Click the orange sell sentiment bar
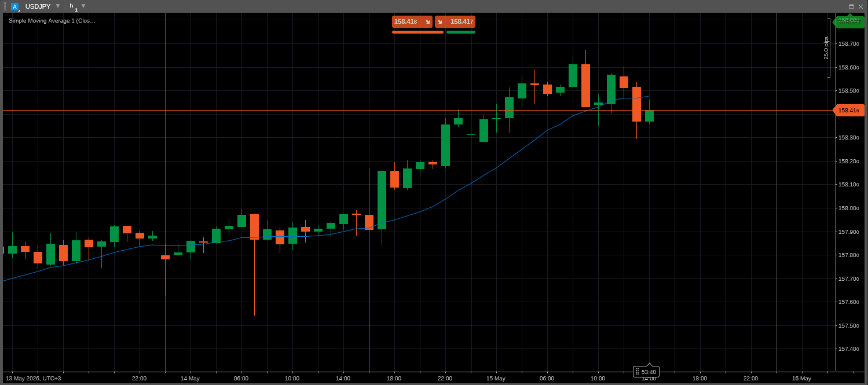This screenshot has width=868, height=385. (417, 32)
